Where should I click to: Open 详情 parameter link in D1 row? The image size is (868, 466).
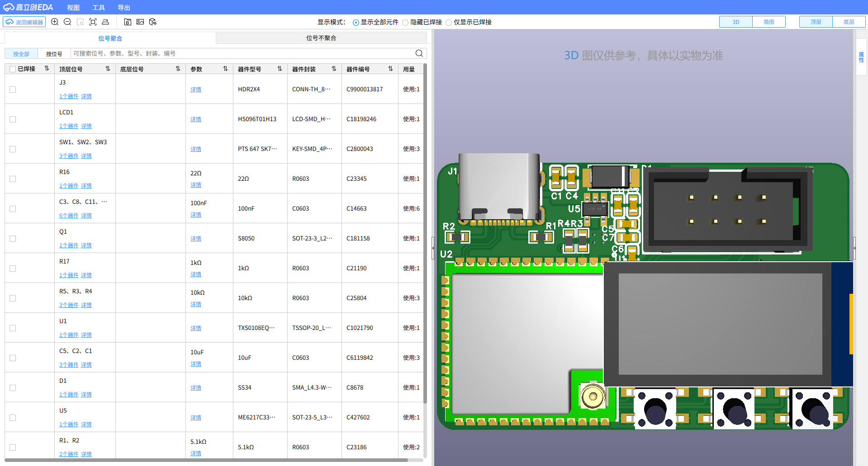(x=196, y=388)
